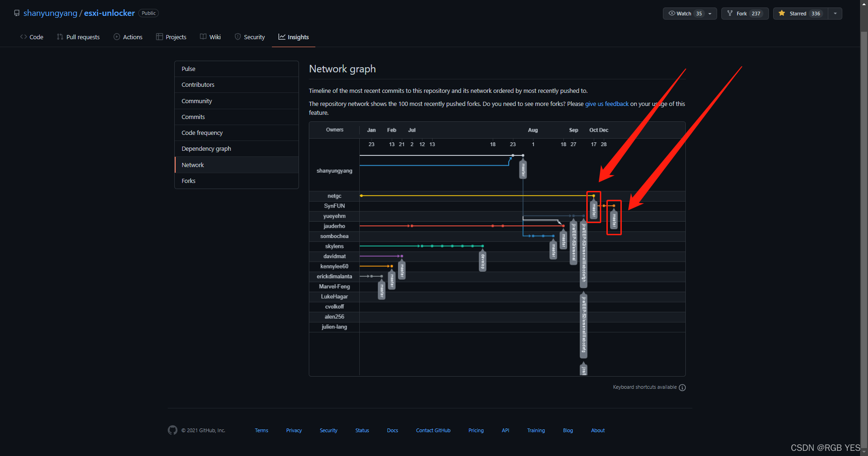Click skylens' develop branch label
Screen dimensions: 868x456
point(483,260)
